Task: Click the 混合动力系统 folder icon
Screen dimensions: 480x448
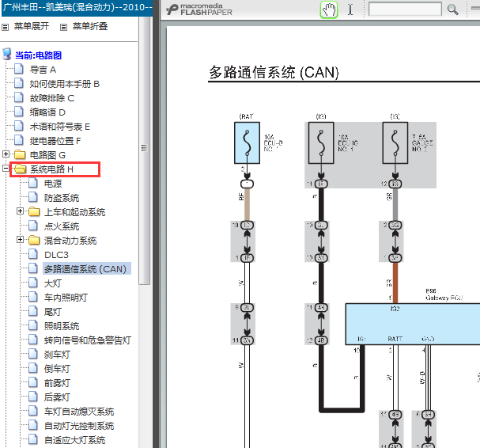Action: [x=34, y=241]
